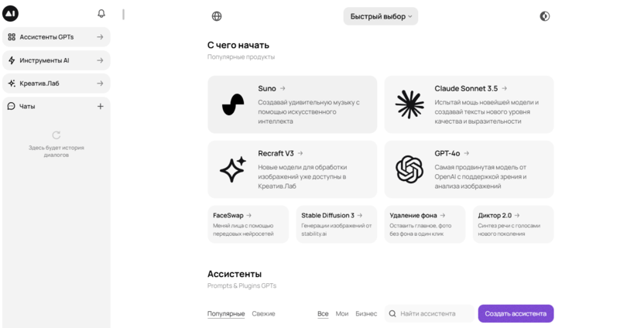Start a new chat with plus icon
The width and height of the screenshot is (644, 328).
coord(100,106)
